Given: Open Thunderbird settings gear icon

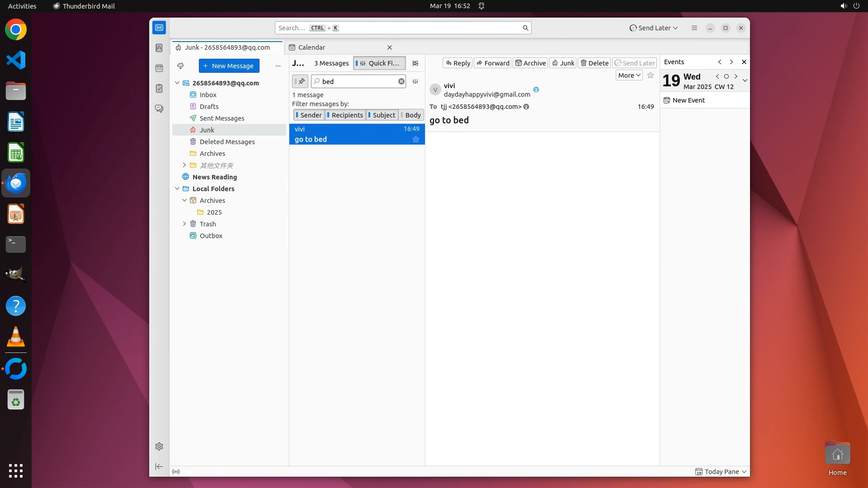Looking at the screenshot, I should [x=159, y=446].
